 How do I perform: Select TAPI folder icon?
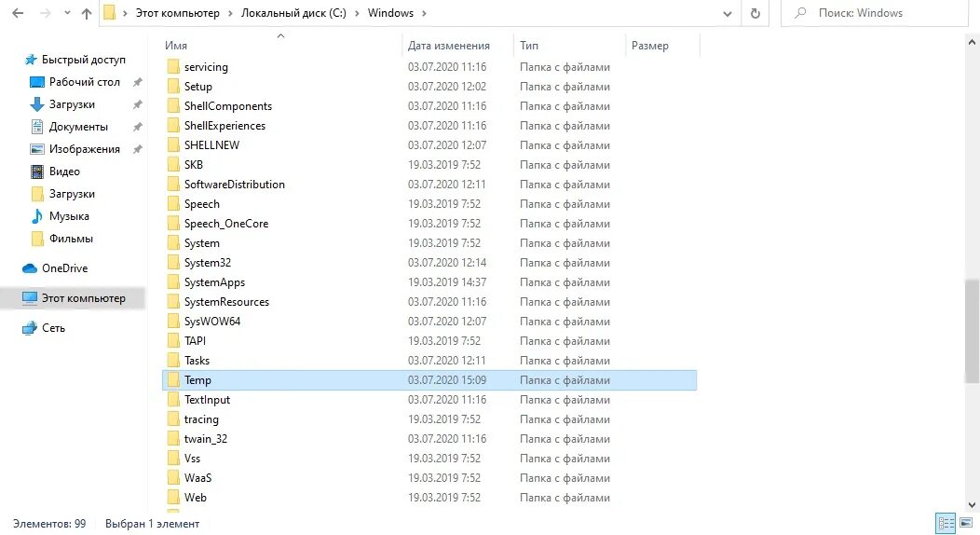coord(173,341)
